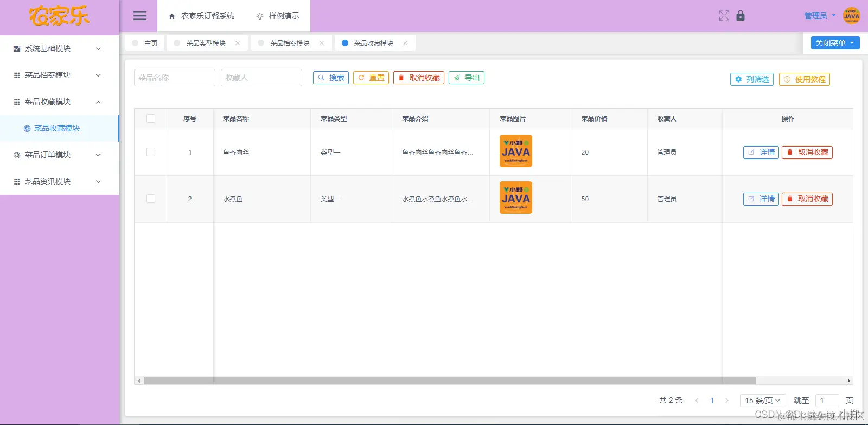Focus the 收藏人 search field

pos(261,78)
